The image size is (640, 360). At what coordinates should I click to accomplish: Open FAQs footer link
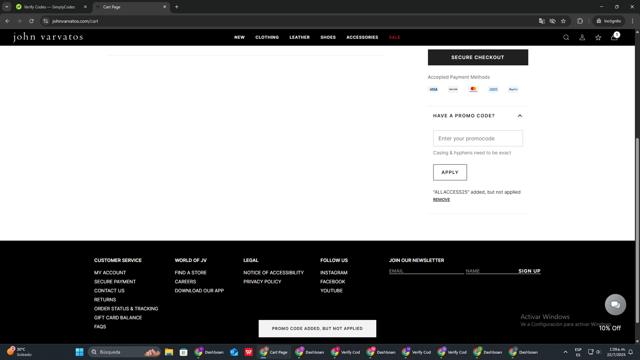[100, 327]
